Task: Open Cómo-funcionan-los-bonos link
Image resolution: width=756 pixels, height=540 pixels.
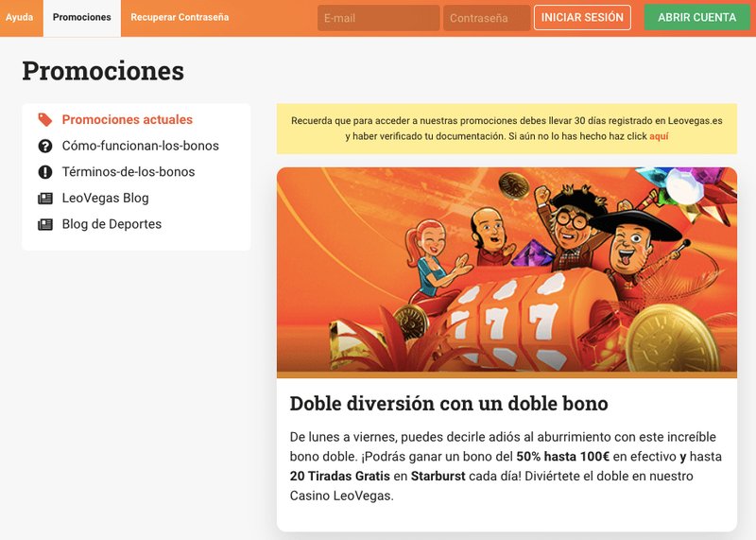Action: tap(140, 146)
